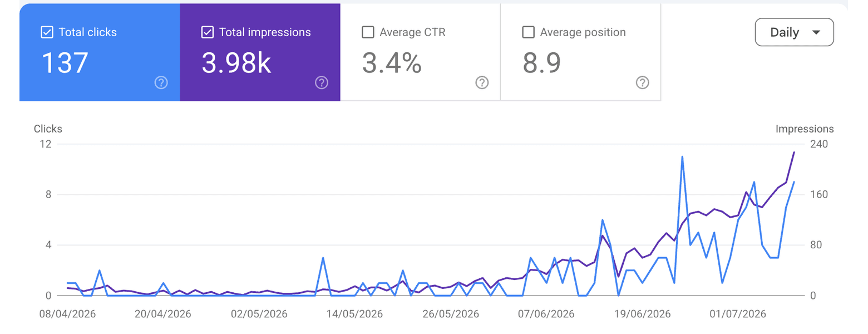Open help icon on Average position card
868x334 pixels.
pos(642,83)
